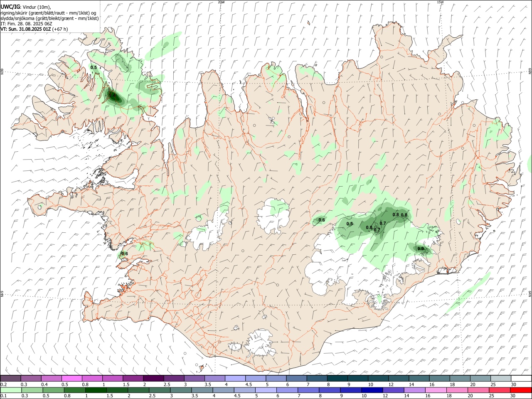The width and height of the screenshot is (532, 399).
Task: Click the '15W' longitude label at top
Action: (x=440, y=2)
